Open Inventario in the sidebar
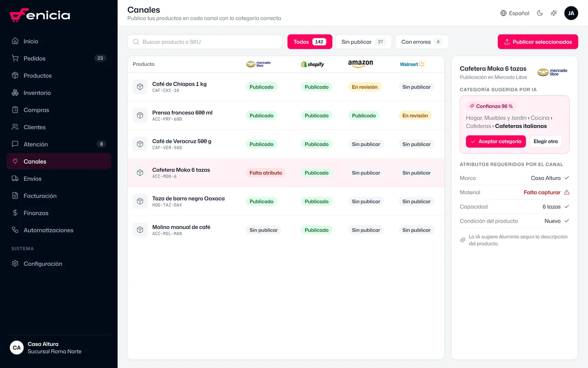The height and width of the screenshot is (368, 588). pyautogui.click(x=59, y=93)
